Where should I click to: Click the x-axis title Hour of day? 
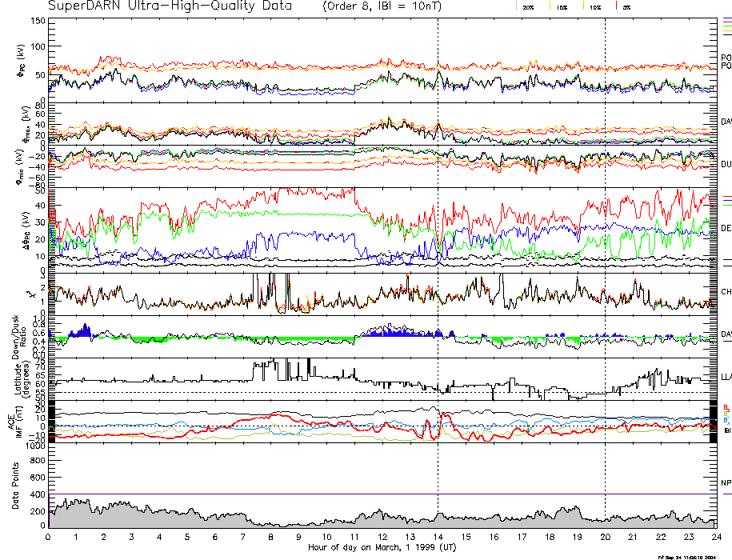[x=382, y=547]
